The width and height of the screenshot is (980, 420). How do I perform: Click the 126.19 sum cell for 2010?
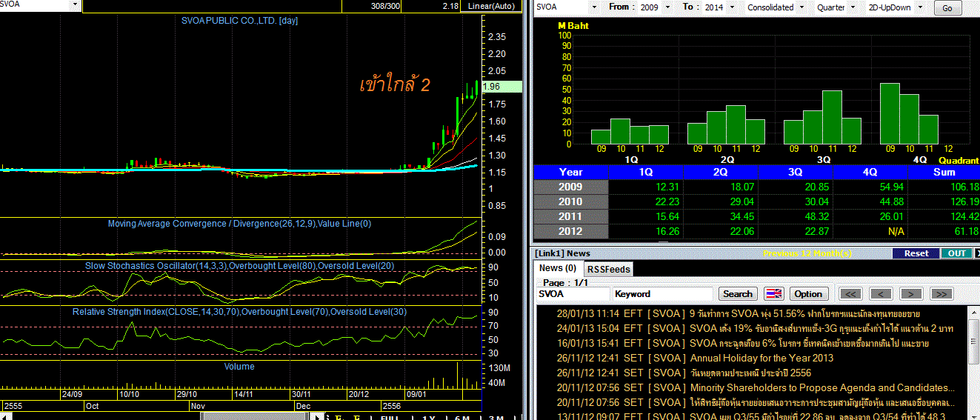(x=943, y=201)
